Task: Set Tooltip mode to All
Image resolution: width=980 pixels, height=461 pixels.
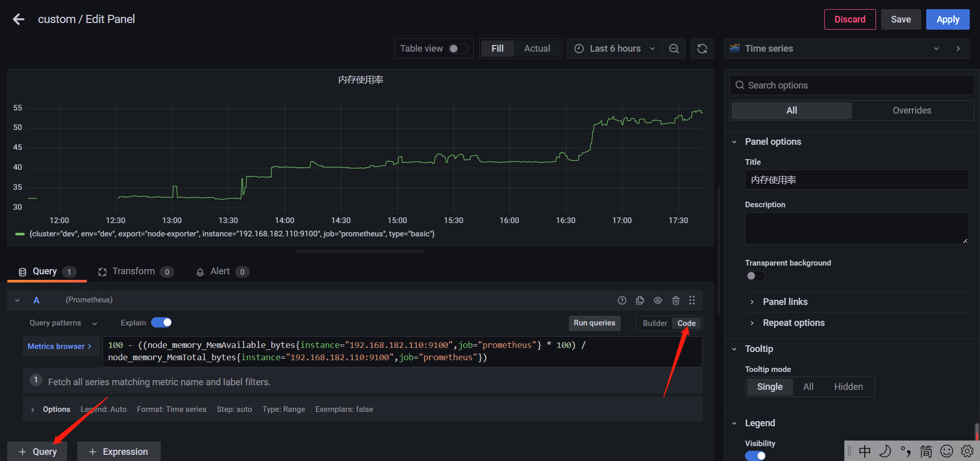Action: pos(808,387)
